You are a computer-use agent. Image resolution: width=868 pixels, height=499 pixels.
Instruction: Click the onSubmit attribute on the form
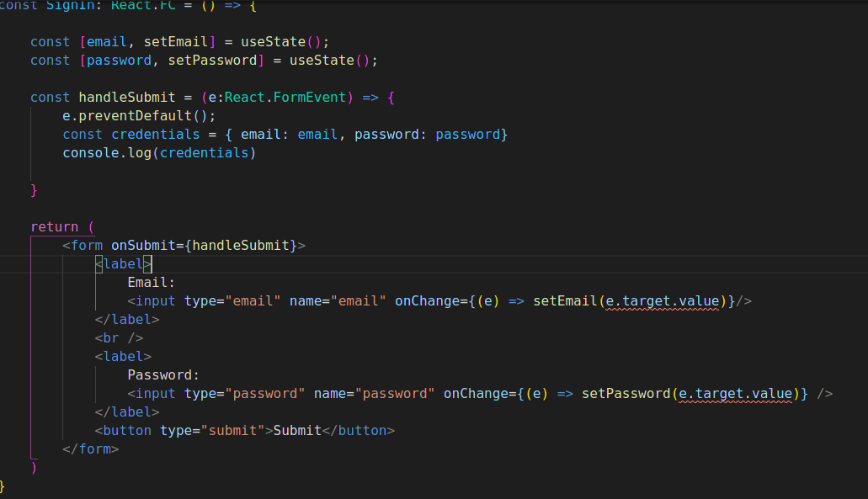pos(143,246)
